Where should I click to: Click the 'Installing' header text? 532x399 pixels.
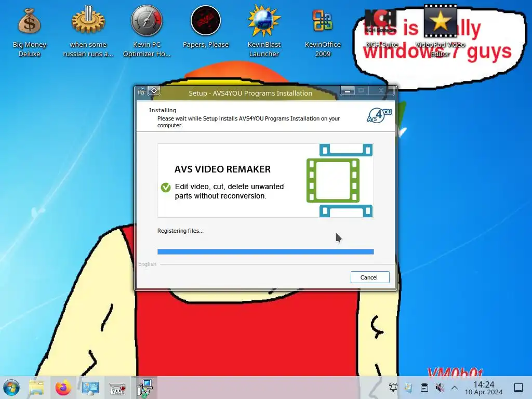pyautogui.click(x=163, y=110)
